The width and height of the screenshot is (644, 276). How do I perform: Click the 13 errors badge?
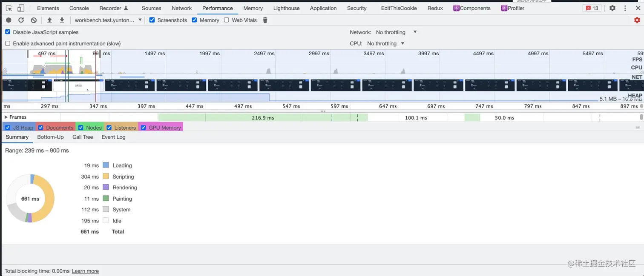point(592,8)
